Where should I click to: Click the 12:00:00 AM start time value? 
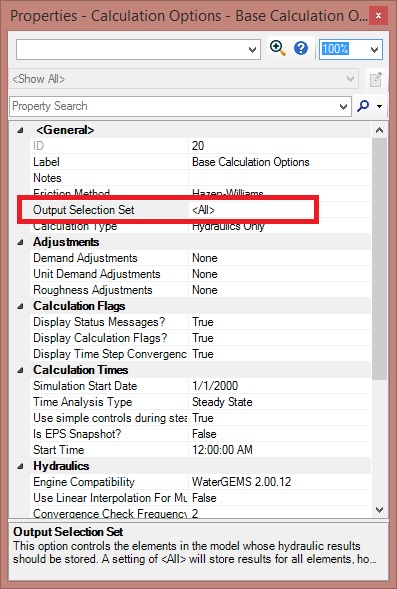[222, 450]
